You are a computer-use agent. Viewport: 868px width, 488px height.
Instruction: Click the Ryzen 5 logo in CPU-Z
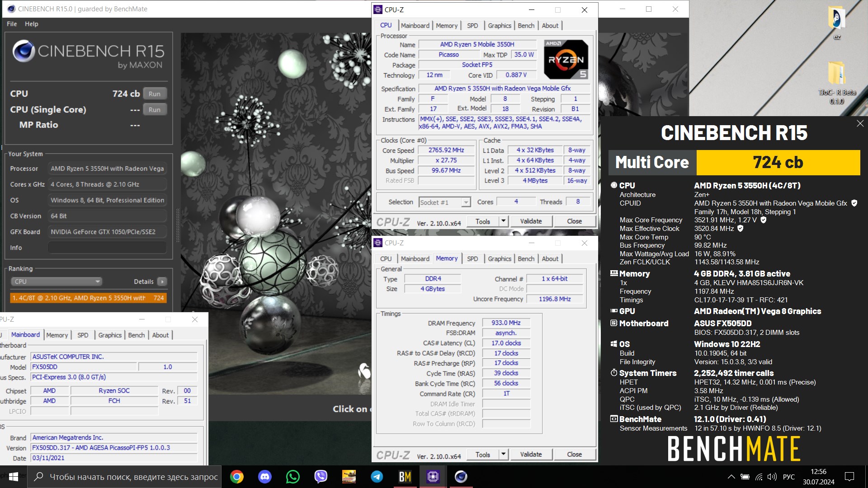coord(566,60)
